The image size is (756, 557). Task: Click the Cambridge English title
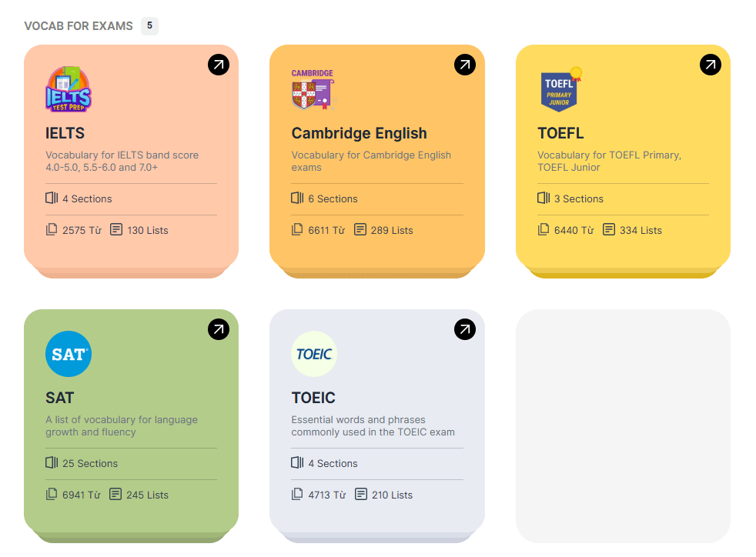point(359,133)
